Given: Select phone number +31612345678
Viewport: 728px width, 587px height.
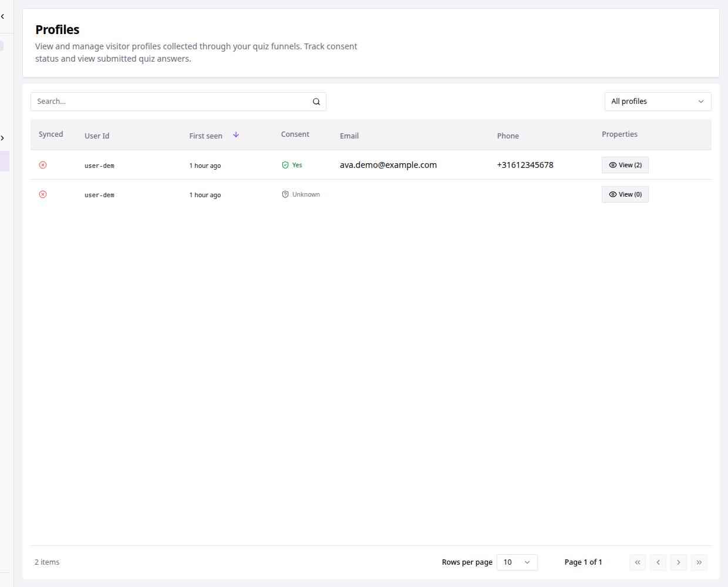Looking at the screenshot, I should [x=525, y=165].
